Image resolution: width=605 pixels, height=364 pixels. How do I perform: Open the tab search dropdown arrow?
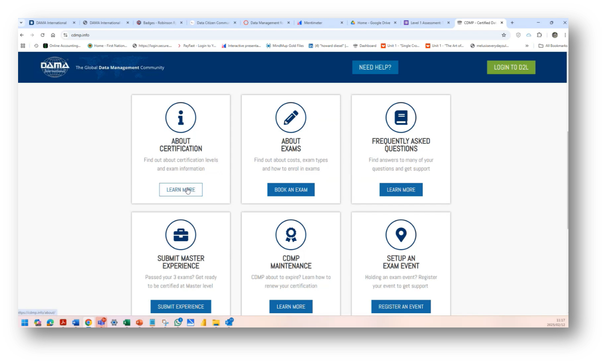pyautogui.click(x=21, y=23)
